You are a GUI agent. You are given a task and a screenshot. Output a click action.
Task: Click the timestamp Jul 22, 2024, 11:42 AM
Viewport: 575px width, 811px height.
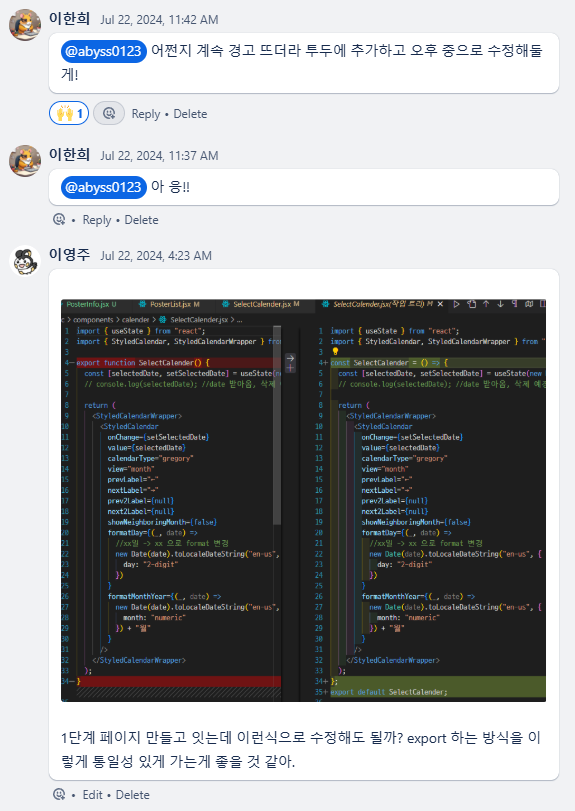[159, 20]
